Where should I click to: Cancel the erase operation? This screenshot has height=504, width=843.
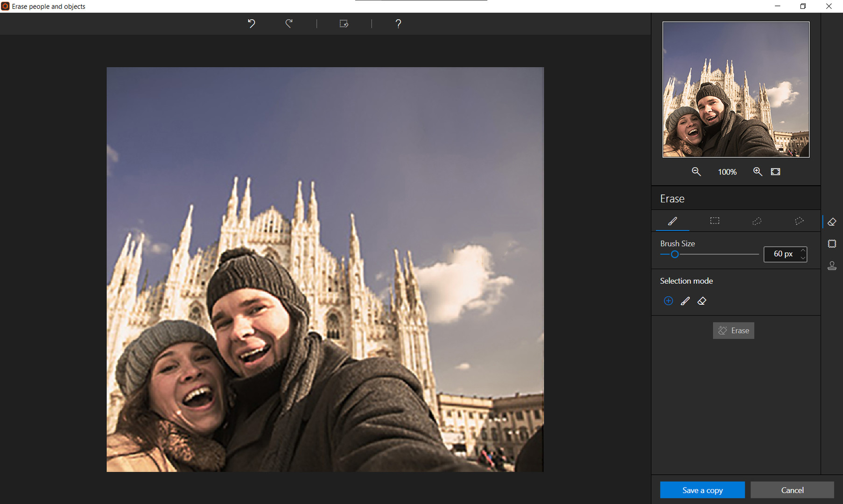(x=792, y=490)
